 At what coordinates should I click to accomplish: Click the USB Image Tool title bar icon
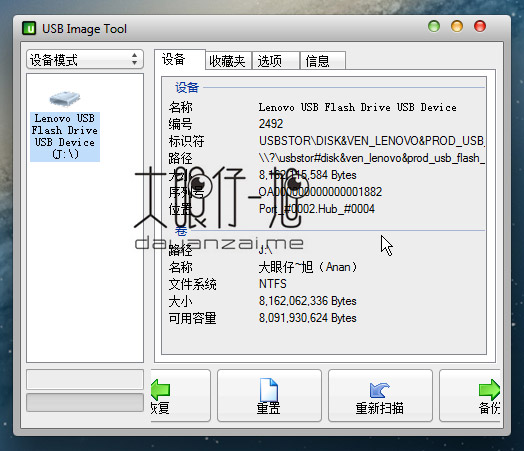29,28
